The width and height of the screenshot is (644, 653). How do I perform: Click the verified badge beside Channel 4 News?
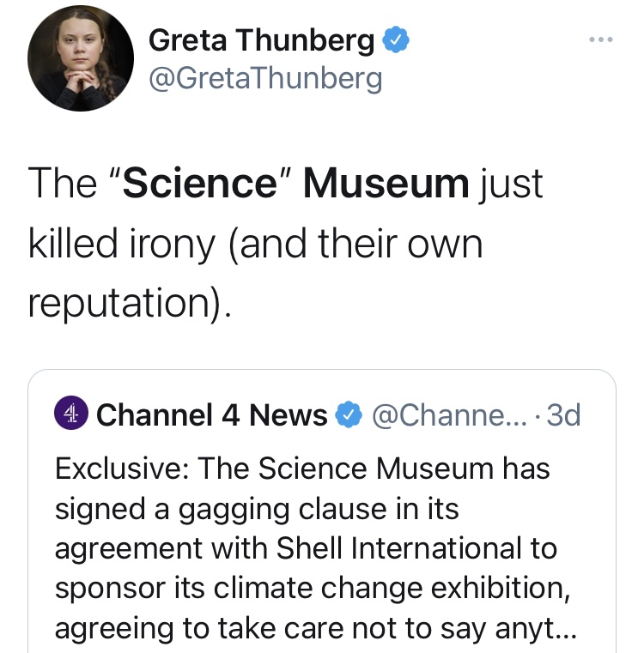pyautogui.click(x=348, y=415)
